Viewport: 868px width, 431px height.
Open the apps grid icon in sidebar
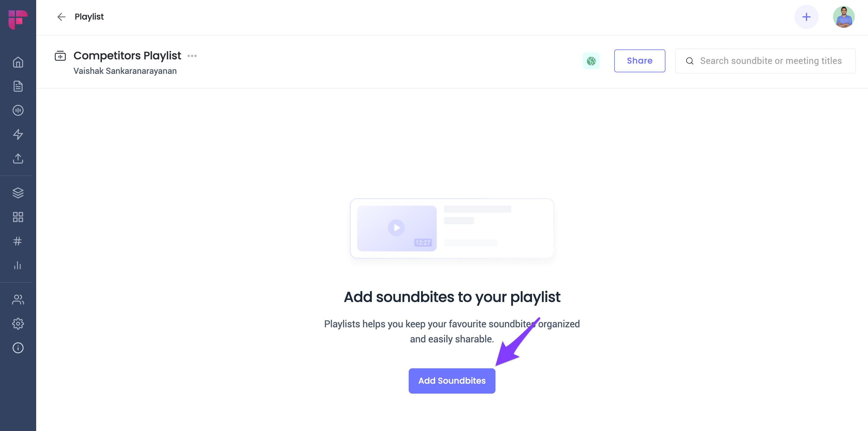18,217
